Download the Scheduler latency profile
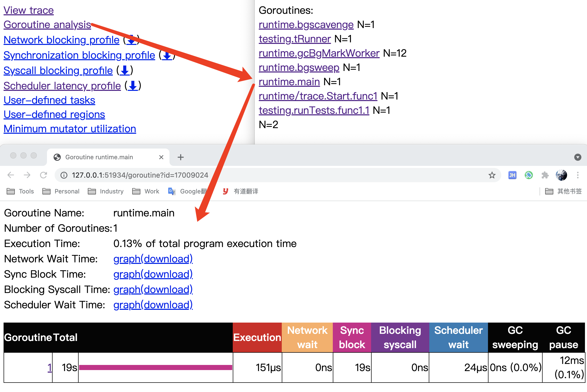 click(133, 86)
